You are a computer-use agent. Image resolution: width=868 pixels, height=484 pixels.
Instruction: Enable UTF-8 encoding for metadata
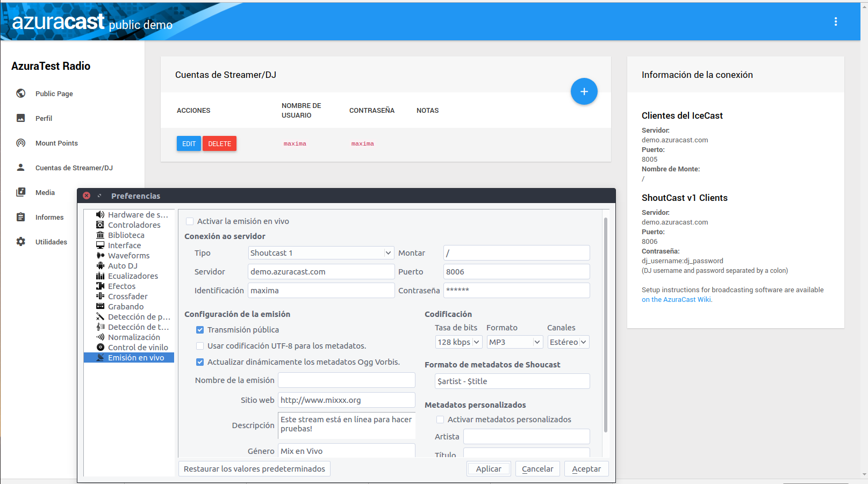coord(200,346)
